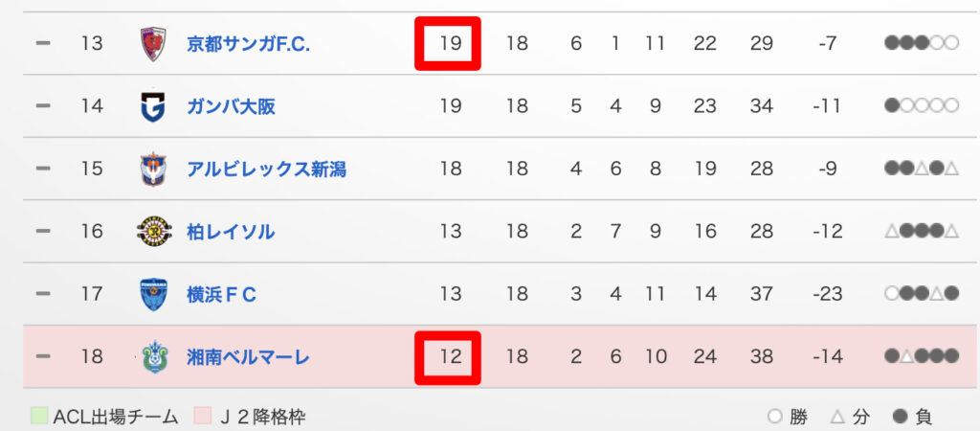980x431 pixels.
Task: Click the rank-change dash beside rank 18
Action: (42, 357)
